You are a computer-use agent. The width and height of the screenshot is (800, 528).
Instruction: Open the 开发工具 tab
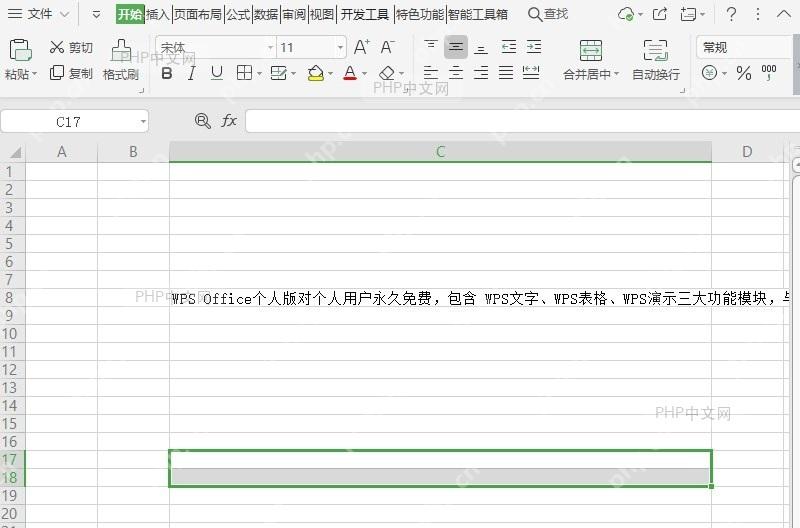365,14
